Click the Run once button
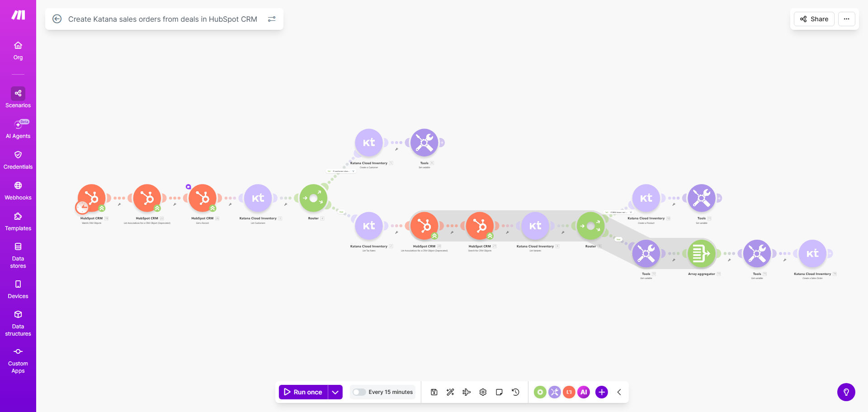This screenshot has width=868, height=412. (303, 392)
